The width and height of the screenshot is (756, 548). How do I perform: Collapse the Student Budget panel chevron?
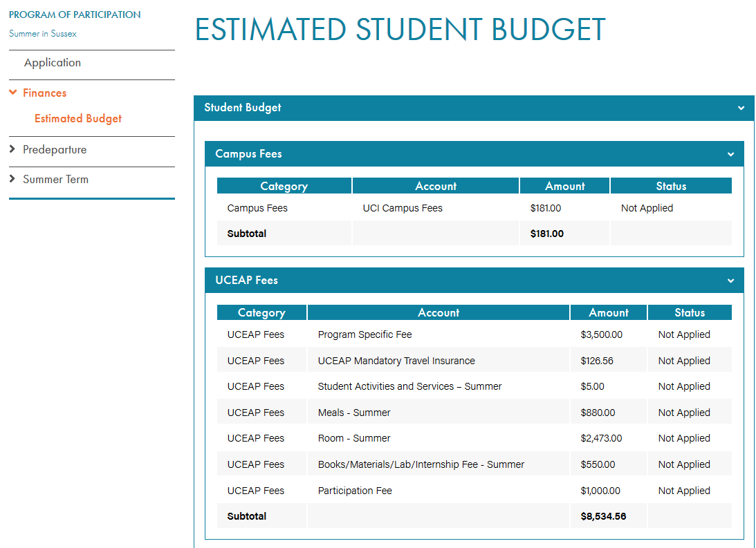[x=741, y=108]
